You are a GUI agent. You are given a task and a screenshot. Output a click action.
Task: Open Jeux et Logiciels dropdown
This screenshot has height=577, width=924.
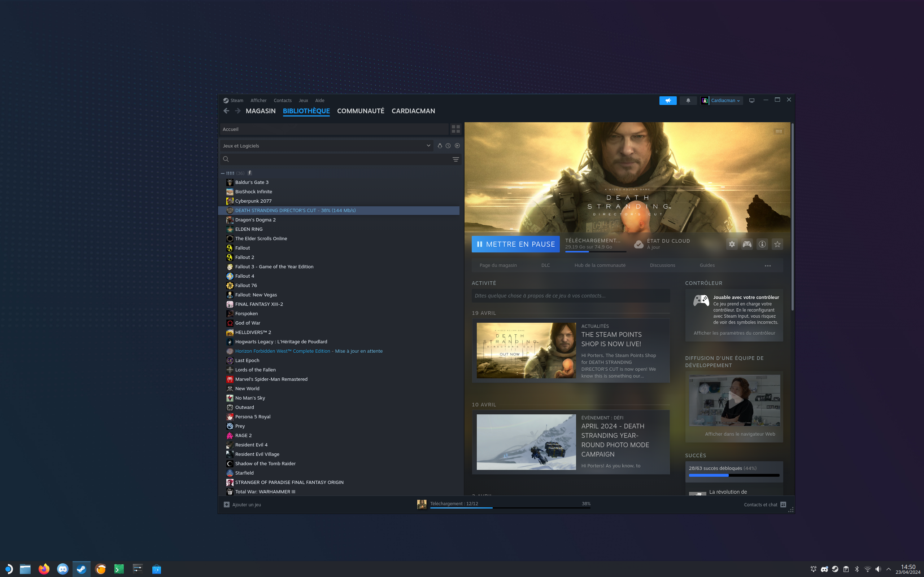[326, 146]
